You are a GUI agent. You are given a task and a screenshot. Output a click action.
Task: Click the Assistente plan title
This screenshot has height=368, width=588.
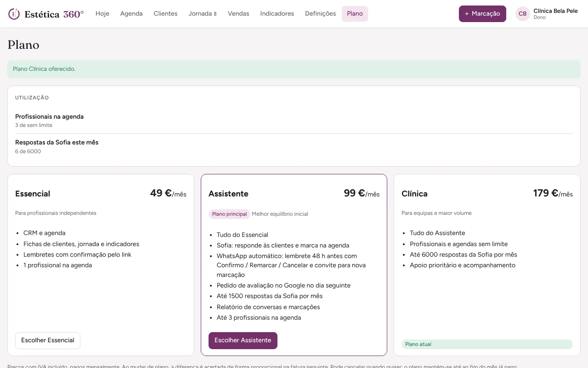pyautogui.click(x=228, y=194)
